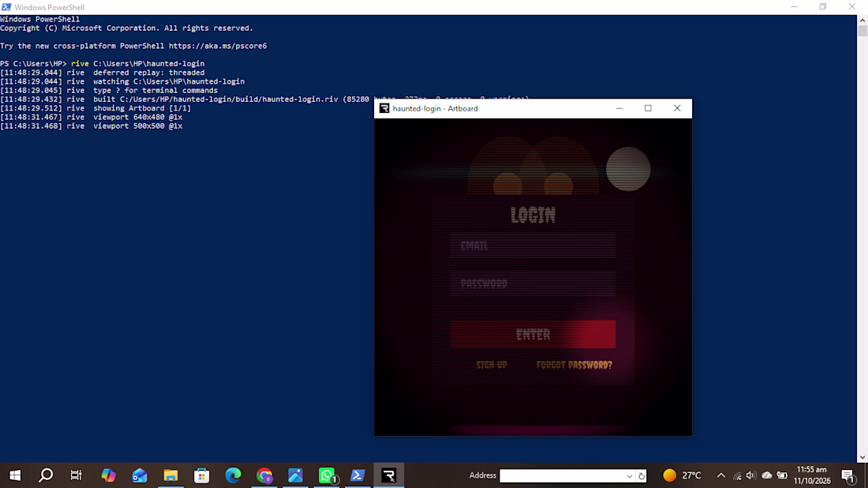Open taskbar Search

click(x=46, y=475)
